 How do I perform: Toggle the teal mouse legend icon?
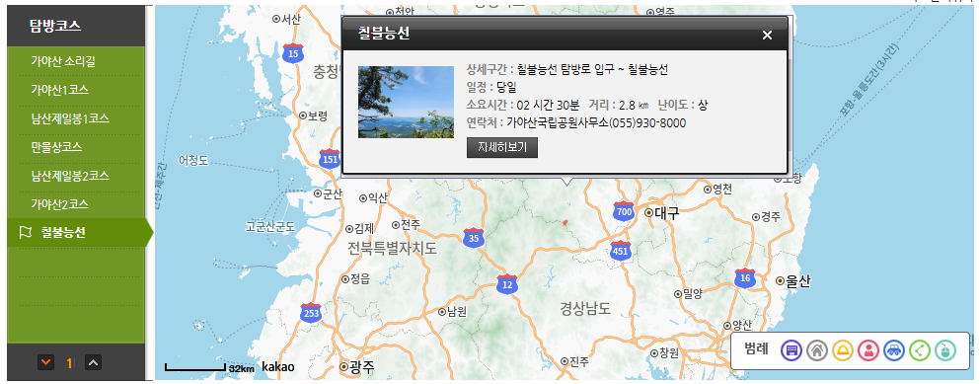tap(945, 350)
